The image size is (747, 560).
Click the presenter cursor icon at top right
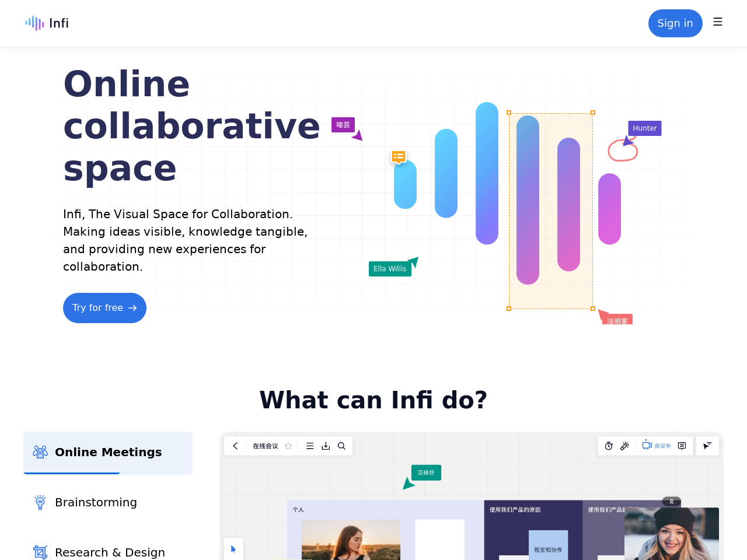(x=707, y=446)
